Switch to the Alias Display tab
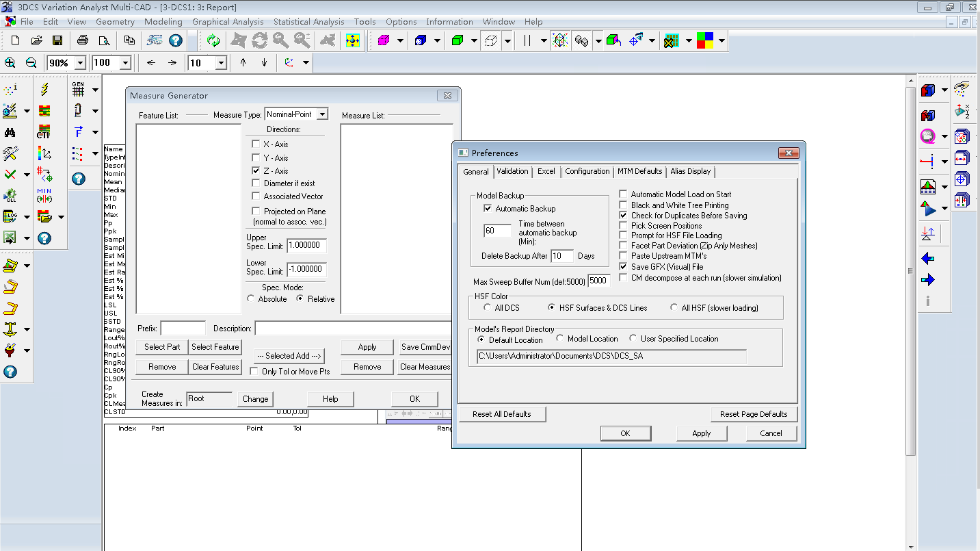 (x=690, y=171)
